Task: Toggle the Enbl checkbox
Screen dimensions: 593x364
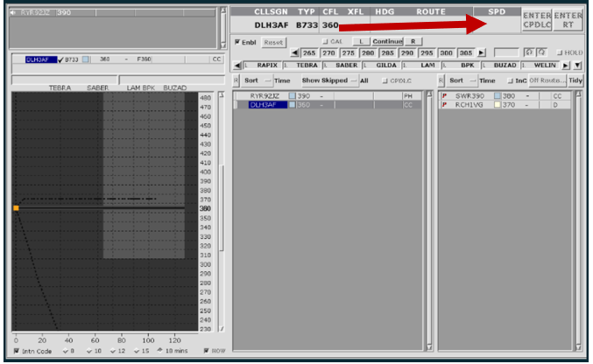Action: [x=237, y=42]
